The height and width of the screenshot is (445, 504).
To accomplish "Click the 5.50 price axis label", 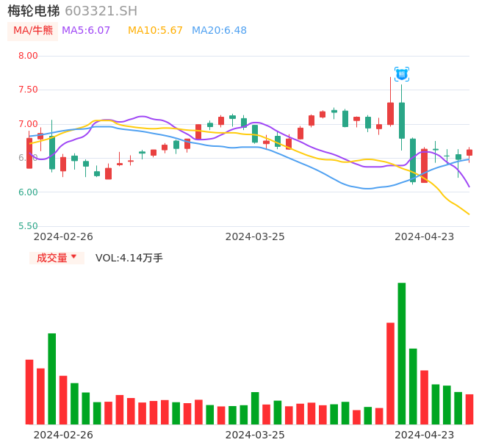I will pyautogui.click(x=28, y=226).
